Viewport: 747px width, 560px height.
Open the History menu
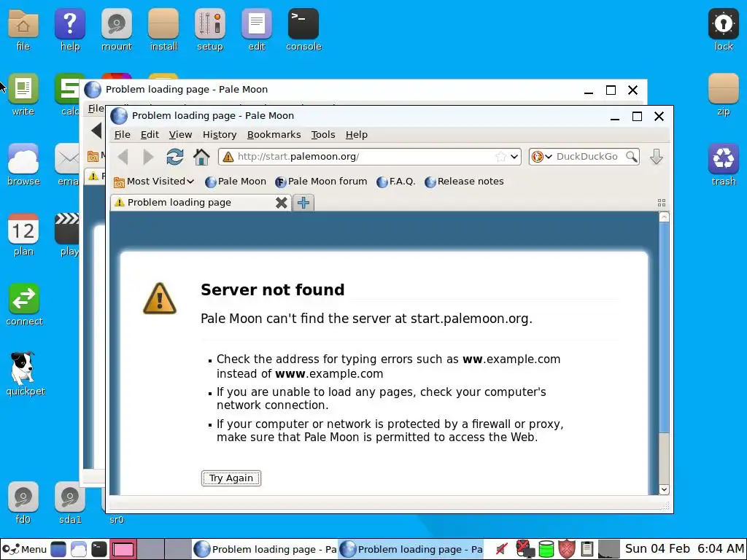coord(219,135)
